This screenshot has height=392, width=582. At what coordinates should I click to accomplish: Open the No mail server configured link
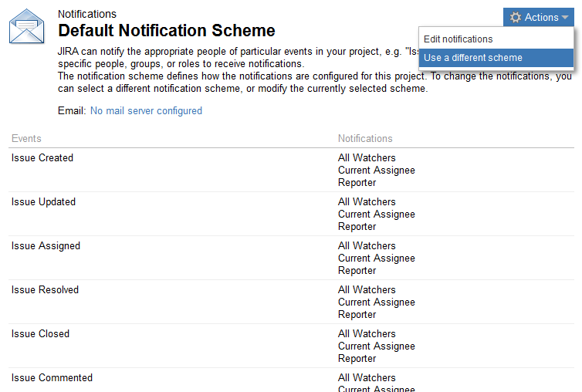[x=146, y=111]
